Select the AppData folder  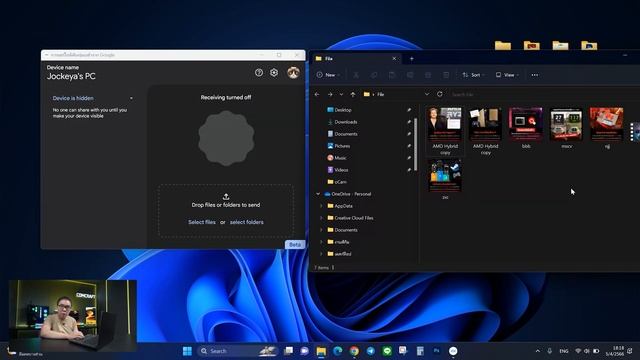(x=343, y=206)
